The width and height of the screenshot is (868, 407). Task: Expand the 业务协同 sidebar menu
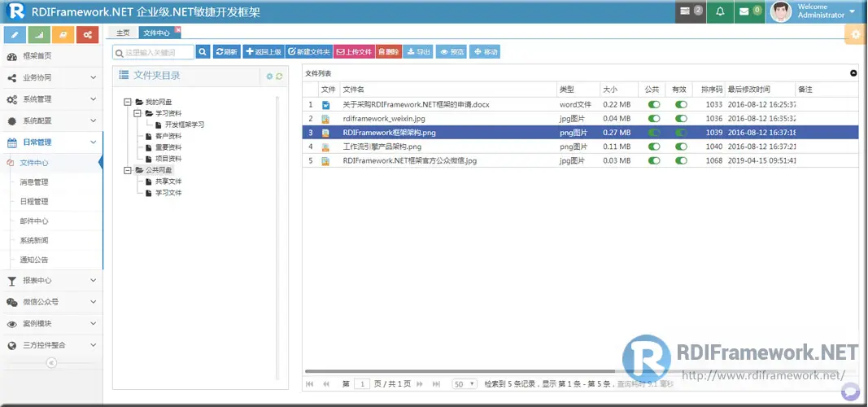pos(51,78)
